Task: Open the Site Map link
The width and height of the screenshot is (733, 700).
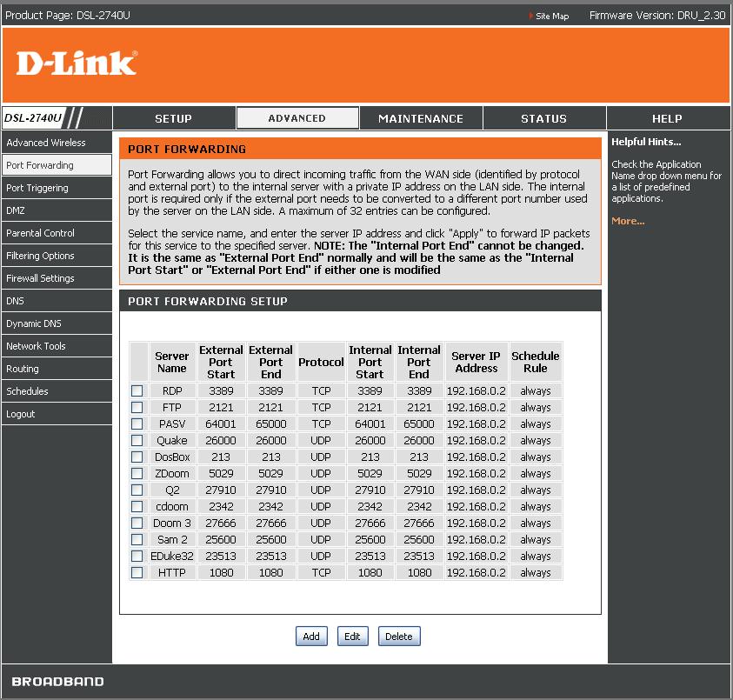Action: (551, 16)
